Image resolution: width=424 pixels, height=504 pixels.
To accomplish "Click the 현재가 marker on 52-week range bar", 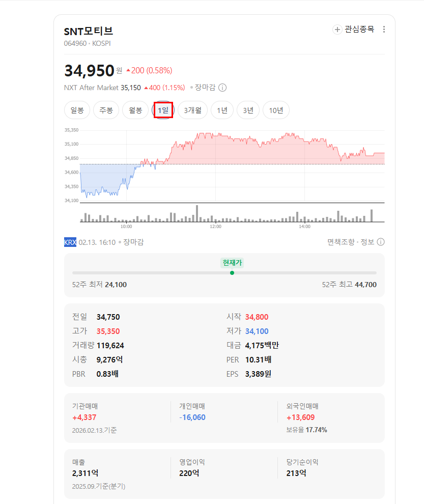I will click(232, 273).
